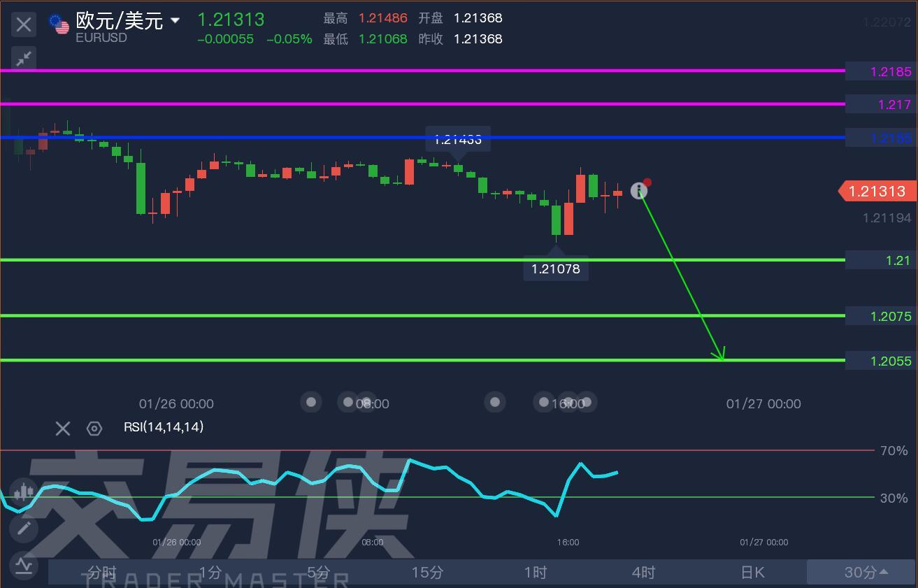Click the 最低 value 1.21068
The image size is (918, 588).
coord(383,39)
